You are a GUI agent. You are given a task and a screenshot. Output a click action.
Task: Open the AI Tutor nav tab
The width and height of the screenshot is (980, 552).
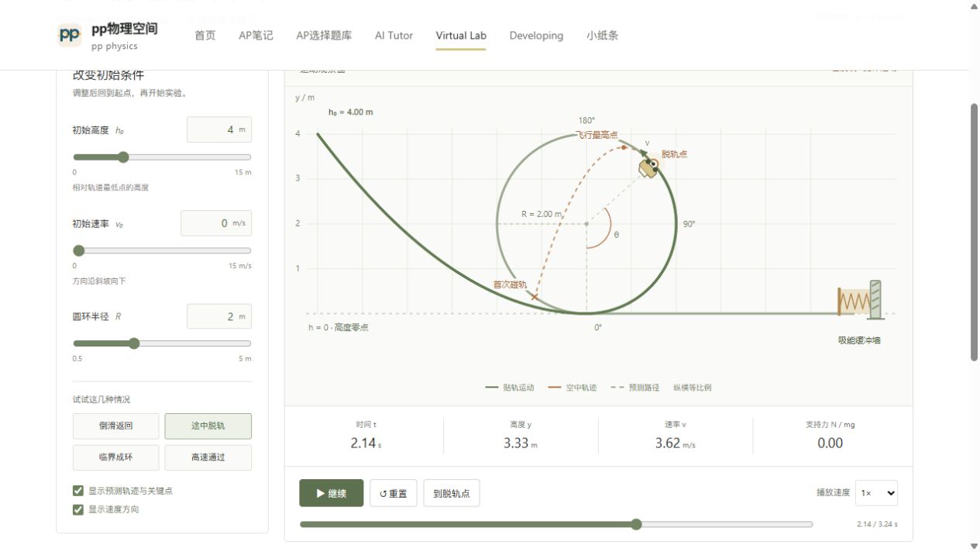(394, 36)
